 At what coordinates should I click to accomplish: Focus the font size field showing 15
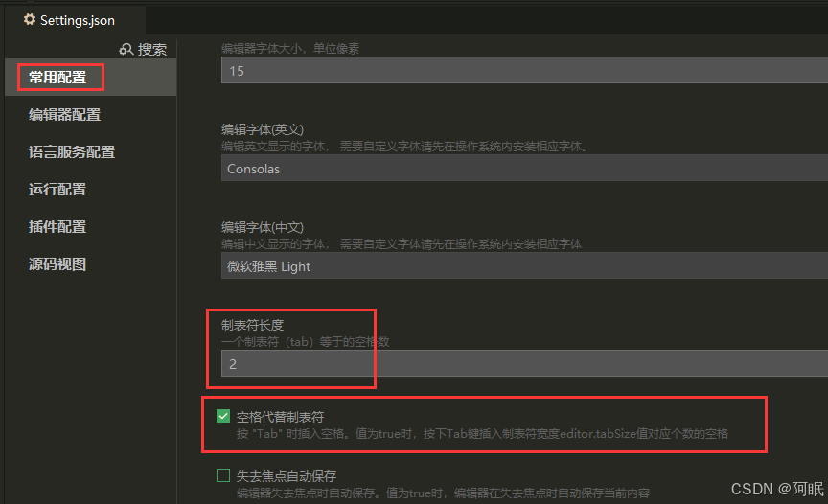[x=524, y=70]
